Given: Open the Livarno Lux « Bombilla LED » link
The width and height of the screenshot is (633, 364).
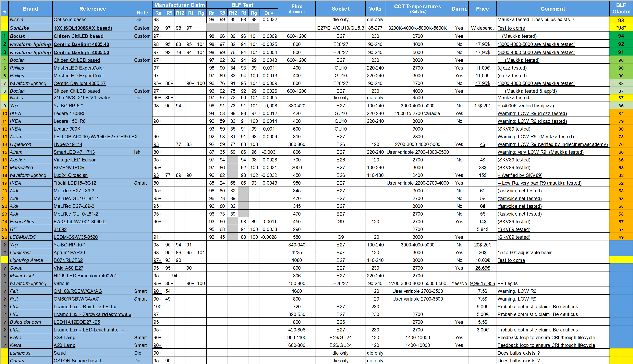Looking at the screenshot, I should pos(85,306).
